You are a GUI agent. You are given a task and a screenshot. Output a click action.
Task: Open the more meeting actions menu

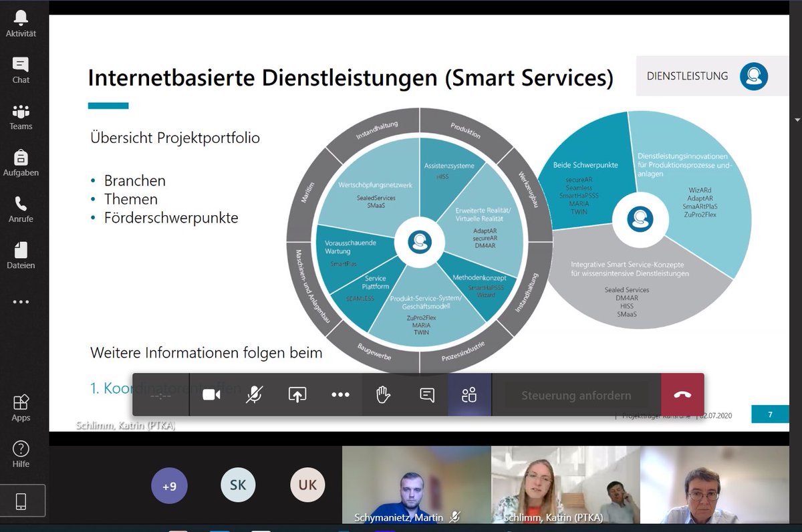pos(340,395)
